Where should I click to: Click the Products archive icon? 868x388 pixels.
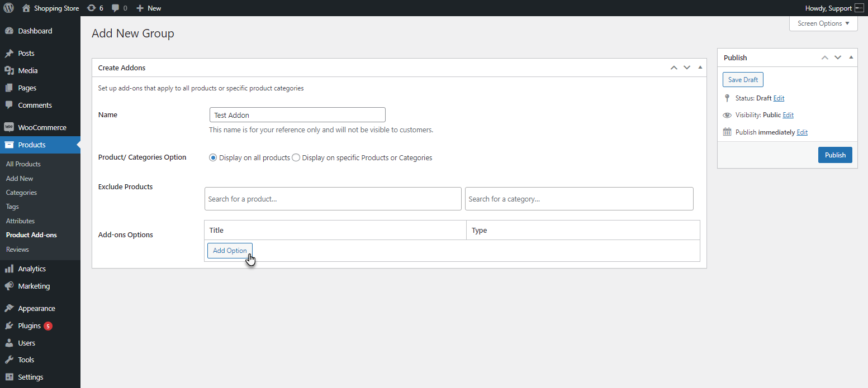pos(9,145)
